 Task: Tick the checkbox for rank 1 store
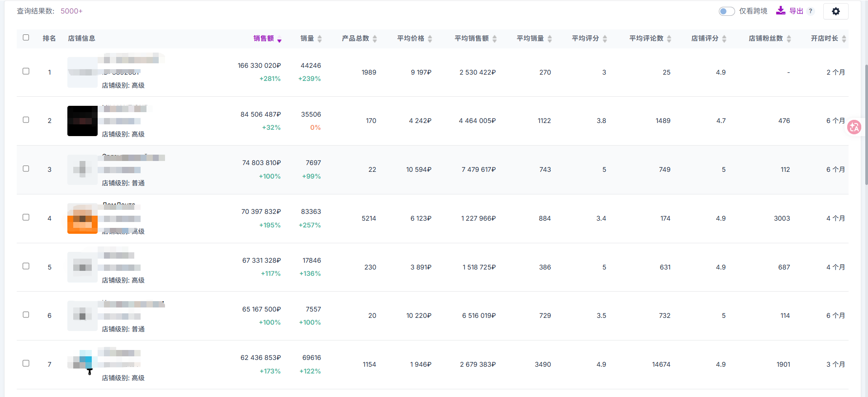pos(26,71)
